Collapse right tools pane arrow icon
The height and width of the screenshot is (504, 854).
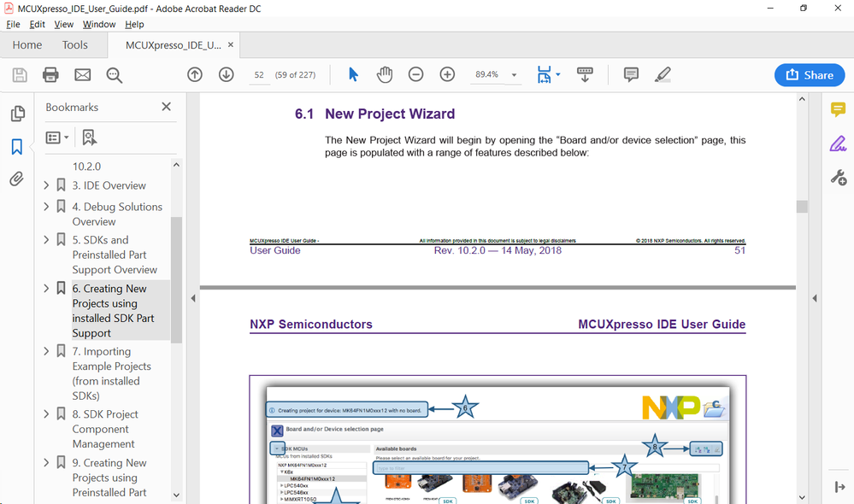point(839,487)
